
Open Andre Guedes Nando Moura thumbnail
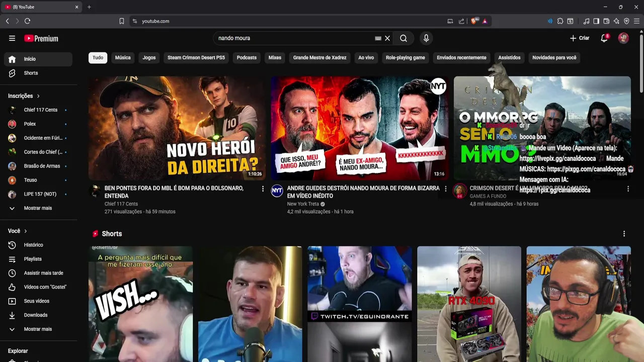pos(360,128)
